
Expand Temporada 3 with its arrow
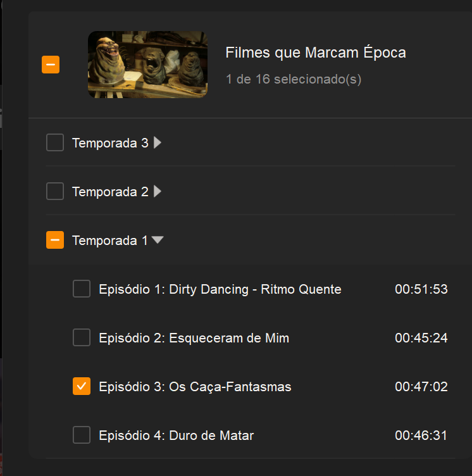(x=158, y=143)
